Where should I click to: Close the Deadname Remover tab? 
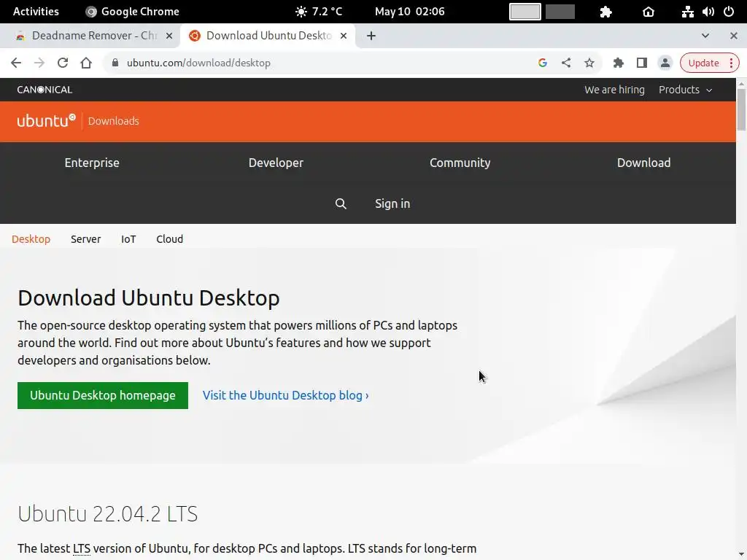coord(169,36)
